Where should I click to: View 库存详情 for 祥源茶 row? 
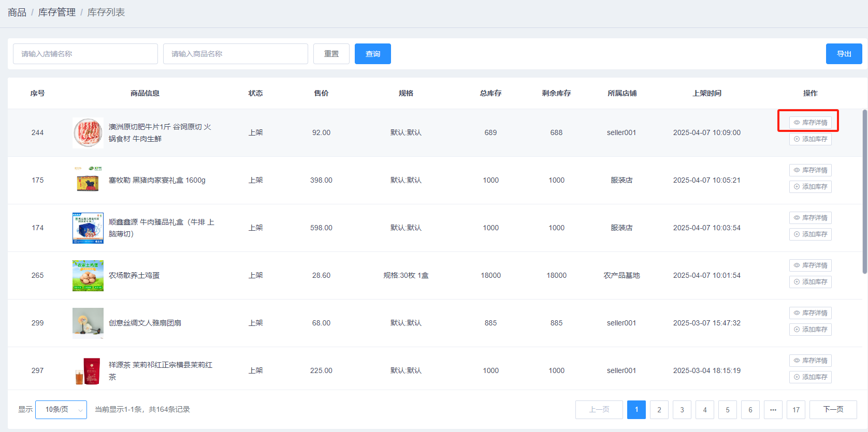[x=810, y=361]
